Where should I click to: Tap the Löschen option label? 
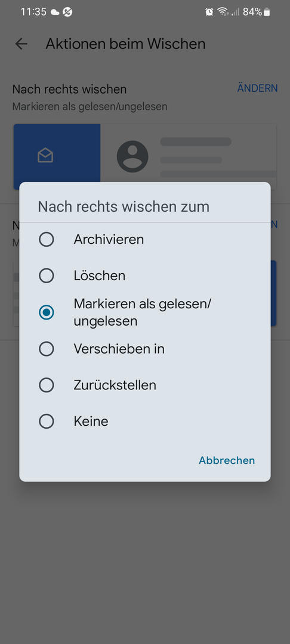coord(100,275)
